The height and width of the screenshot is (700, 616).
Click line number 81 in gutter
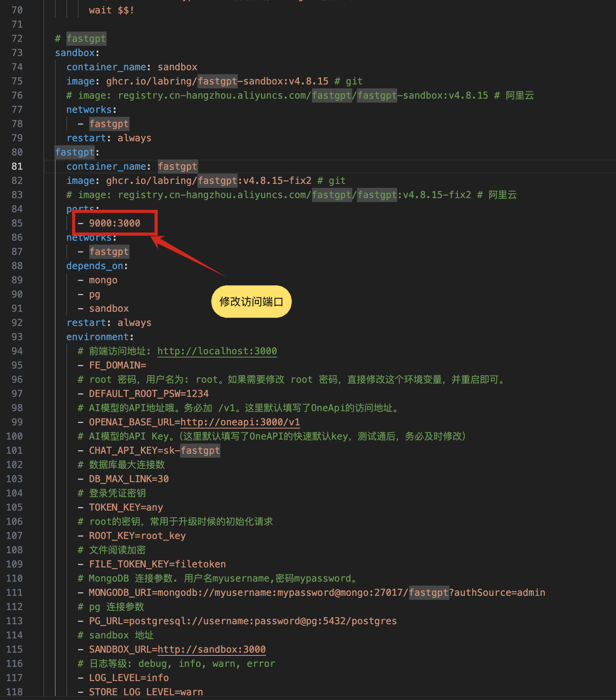(17, 167)
